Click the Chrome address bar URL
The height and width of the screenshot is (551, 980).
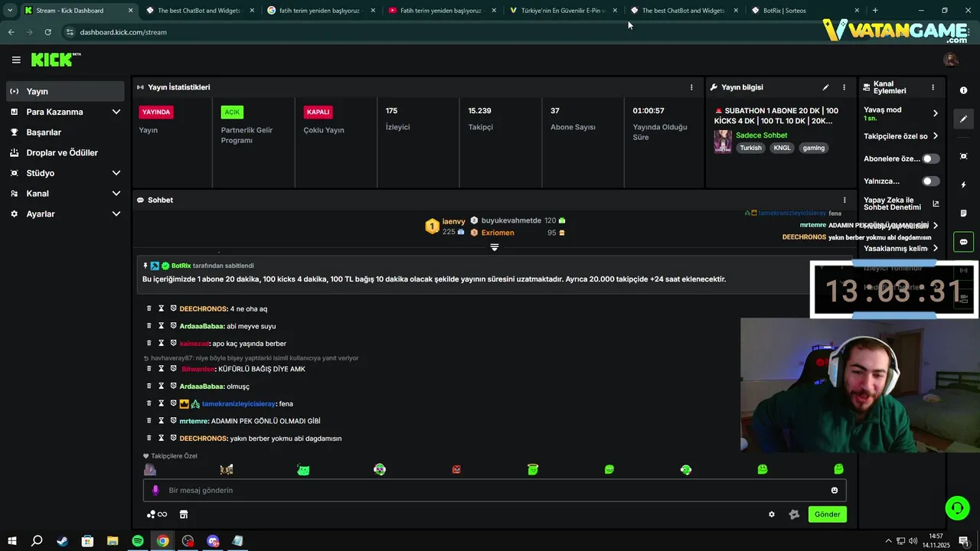[x=123, y=32]
